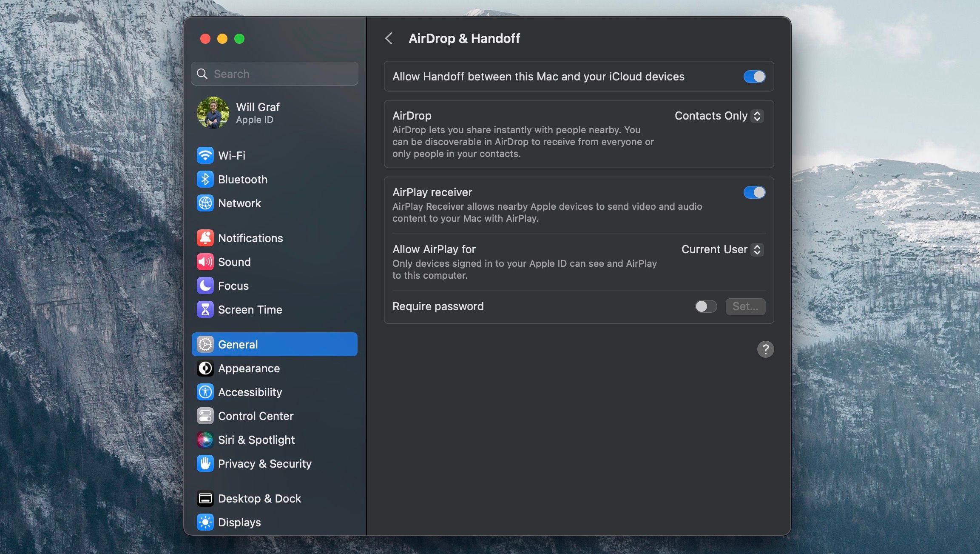The image size is (980, 554).
Task: Click the Focus moon icon
Action: pos(205,286)
